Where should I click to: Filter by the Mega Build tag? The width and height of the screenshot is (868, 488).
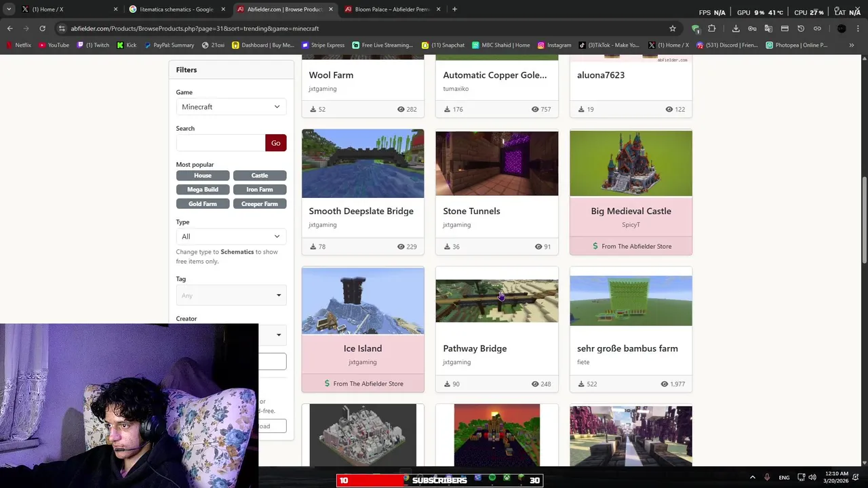coord(202,189)
